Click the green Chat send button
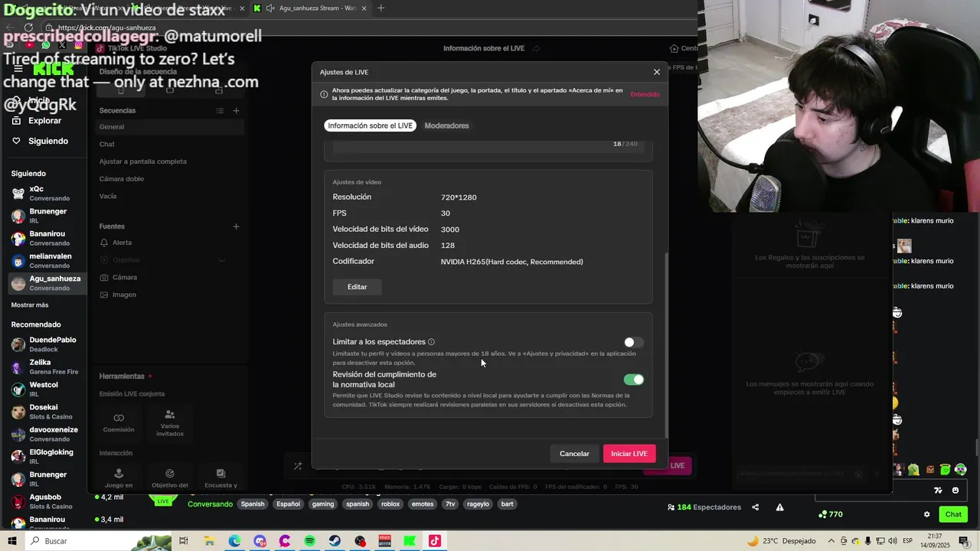Screen dimensions: 980x551 (952, 514)
